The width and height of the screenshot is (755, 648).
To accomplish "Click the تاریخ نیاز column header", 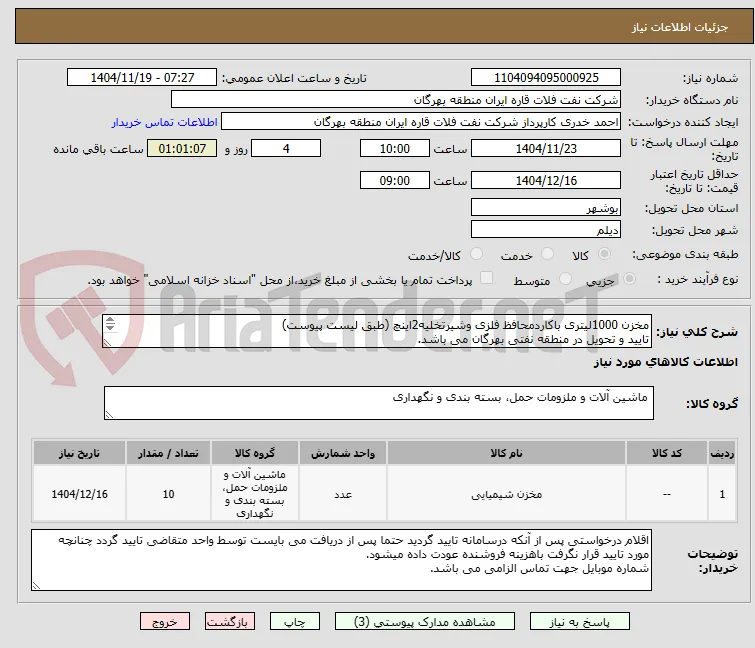I will click(x=79, y=453).
